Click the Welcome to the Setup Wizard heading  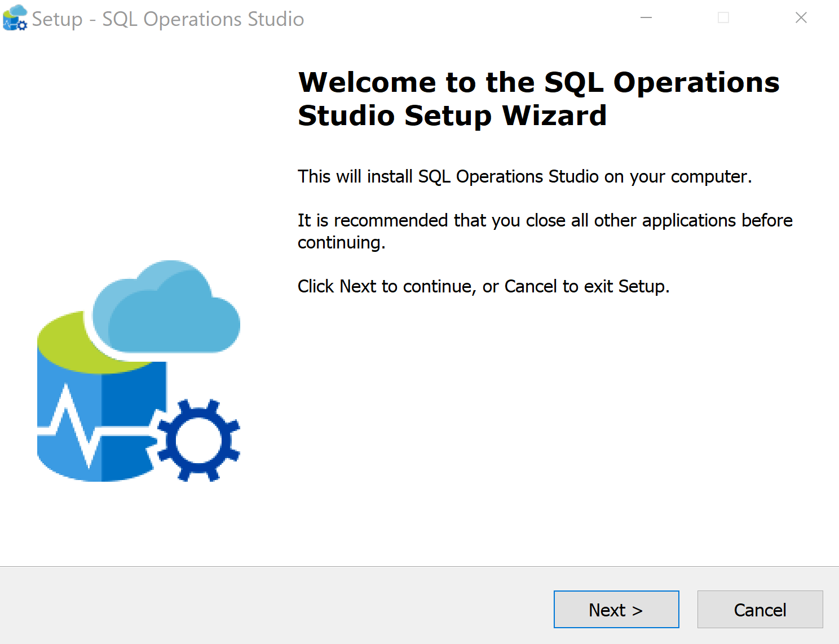(538, 99)
